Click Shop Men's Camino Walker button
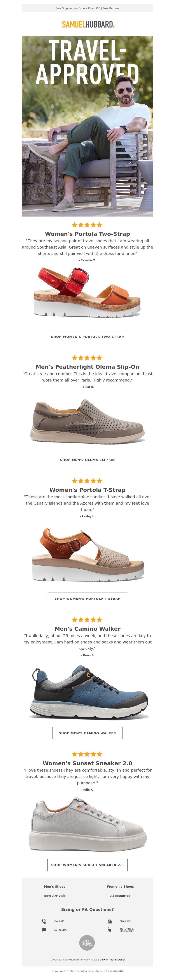This screenshot has height=980, width=175. [x=87, y=733]
